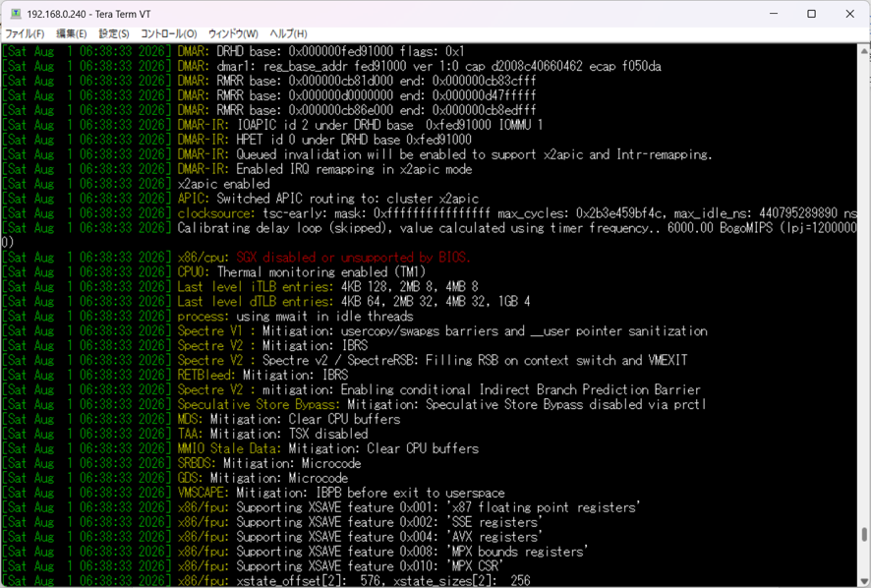Click 'Last level dTLB entries:' text
Image resolution: width=871 pixels, height=588 pixels.
(x=256, y=301)
